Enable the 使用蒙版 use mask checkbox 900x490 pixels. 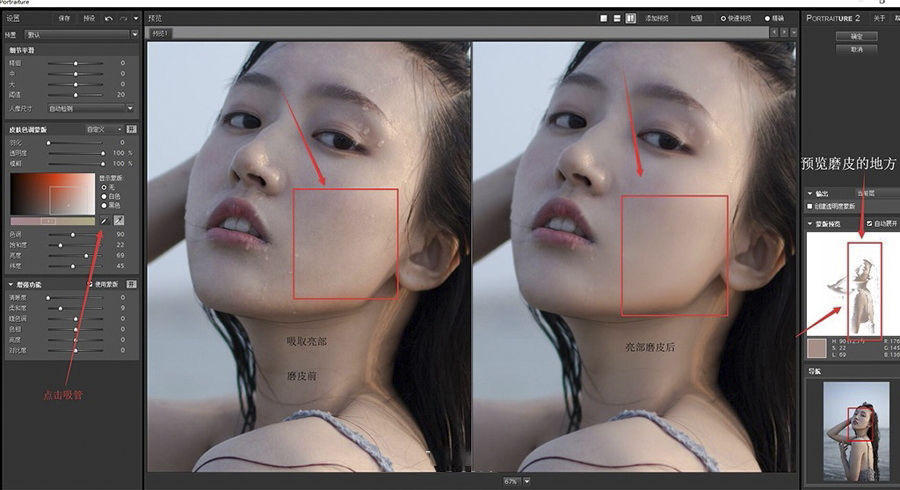click(x=90, y=284)
